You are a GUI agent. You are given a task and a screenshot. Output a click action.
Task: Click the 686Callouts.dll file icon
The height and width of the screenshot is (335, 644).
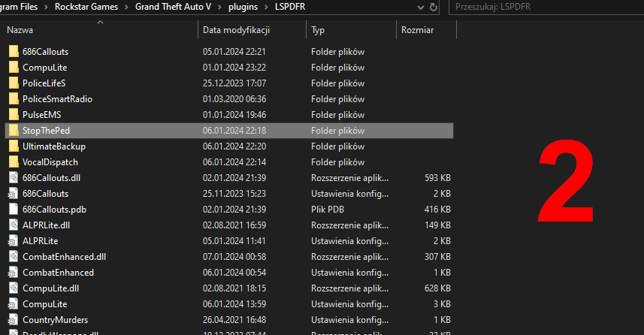tap(14, 178)
